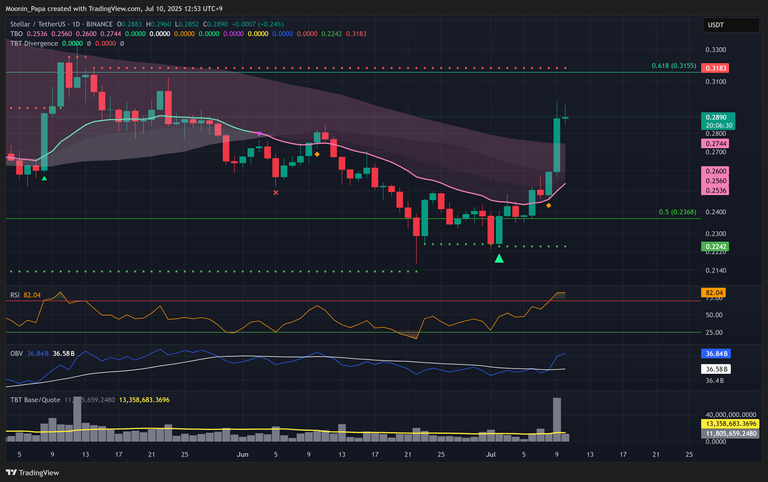Screen dimensions: 768x482
Task: Click the green 0.2242 price tag
Action: [x=715, y=246]
